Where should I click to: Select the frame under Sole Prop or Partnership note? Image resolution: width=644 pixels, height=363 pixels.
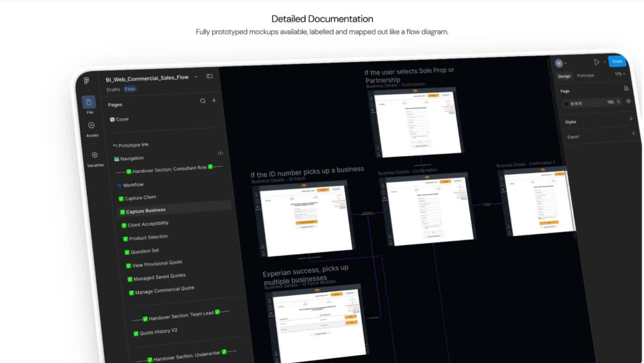click(x=415, y=123)
